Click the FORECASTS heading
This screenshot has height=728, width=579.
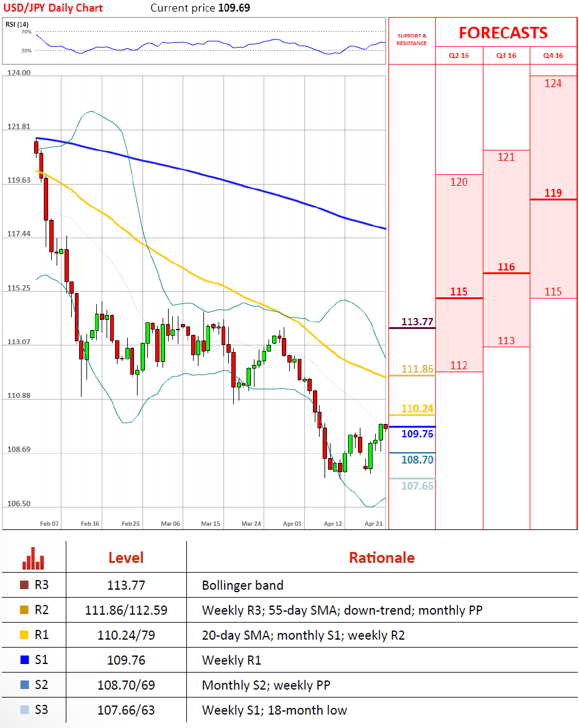pyautogui.click(x=503, y=33)
